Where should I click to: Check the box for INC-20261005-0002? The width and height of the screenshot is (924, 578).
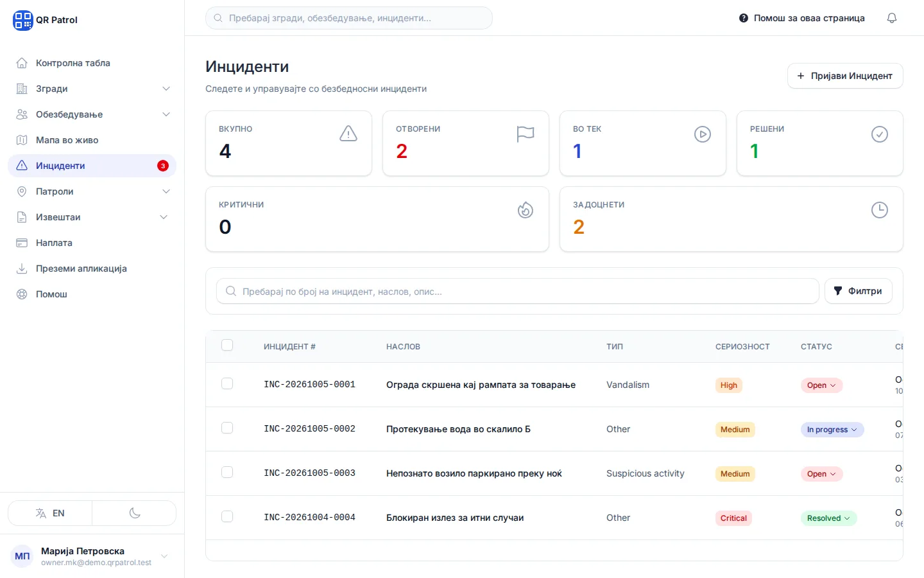[x=227, y=428]
